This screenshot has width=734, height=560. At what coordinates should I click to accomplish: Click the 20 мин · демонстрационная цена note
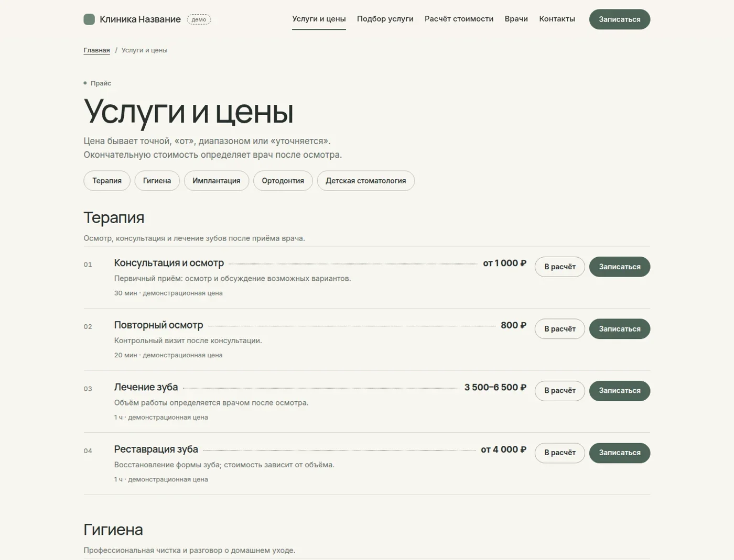click(168, 355)
